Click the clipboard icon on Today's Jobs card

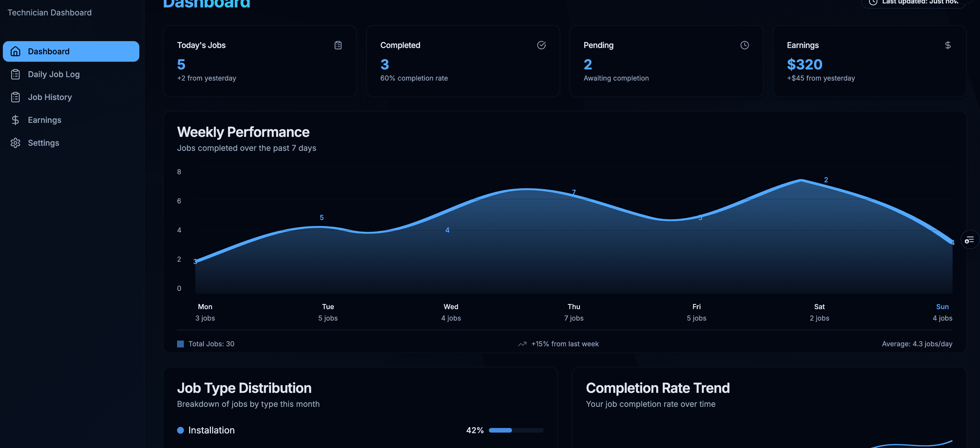tap(338, 45)
